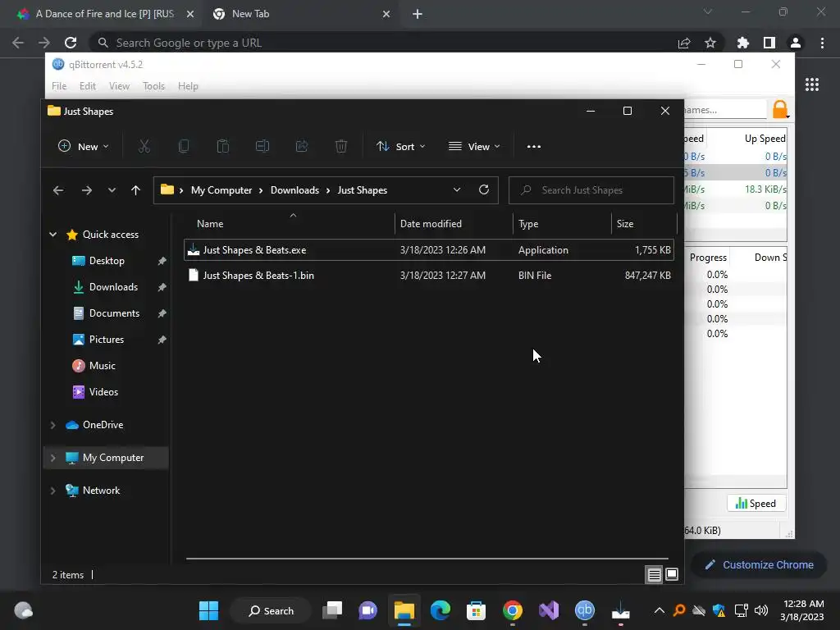The image size is (840, 630).
Task: Open qBittorrent Help menu
Action: point(188,86)
